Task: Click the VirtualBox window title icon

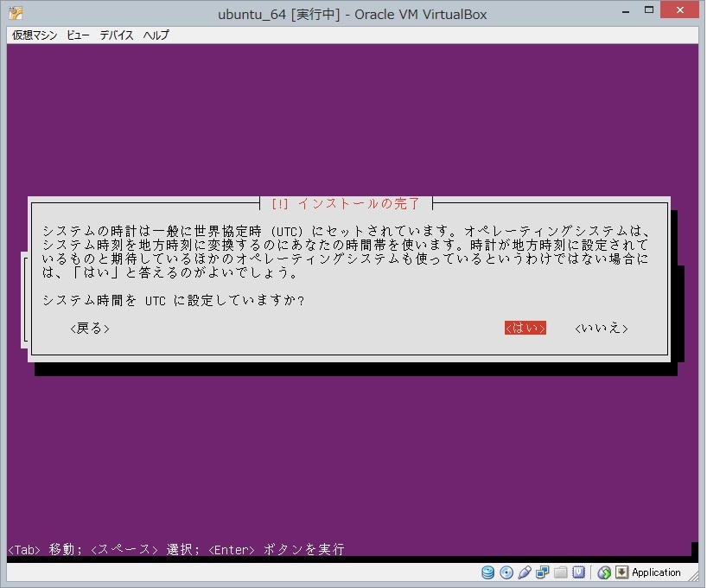Action: [16, 13]
